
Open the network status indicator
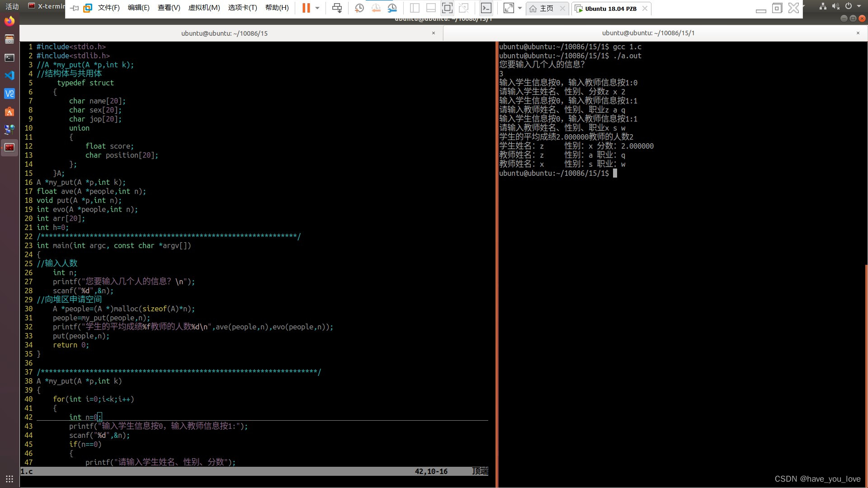[823, 6]
